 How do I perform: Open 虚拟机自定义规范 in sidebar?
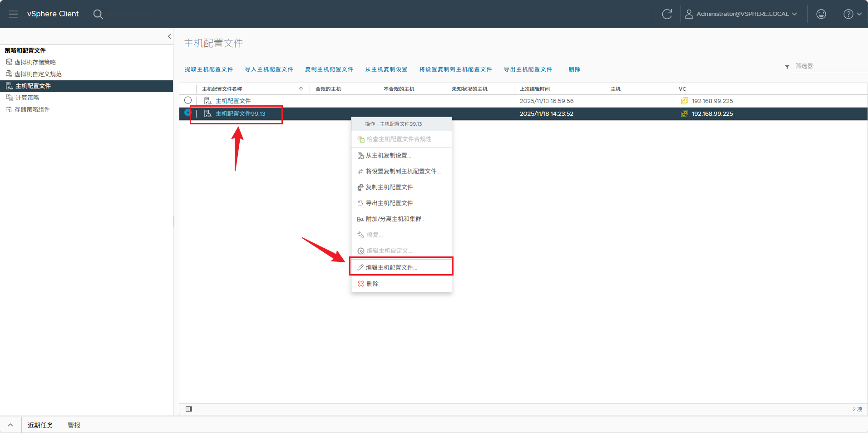pyautogui.click(x=38, y=74)
